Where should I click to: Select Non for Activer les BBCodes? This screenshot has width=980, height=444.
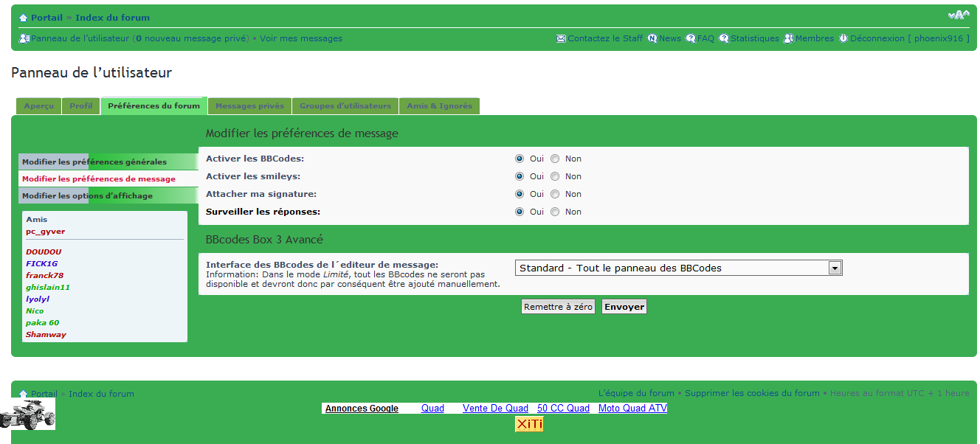click(555, 159)
